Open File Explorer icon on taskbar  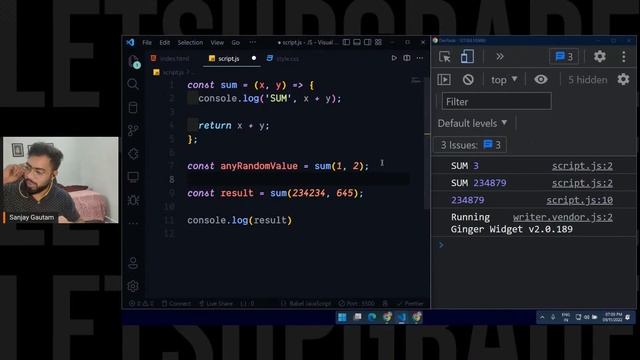[x=357, y=317]
